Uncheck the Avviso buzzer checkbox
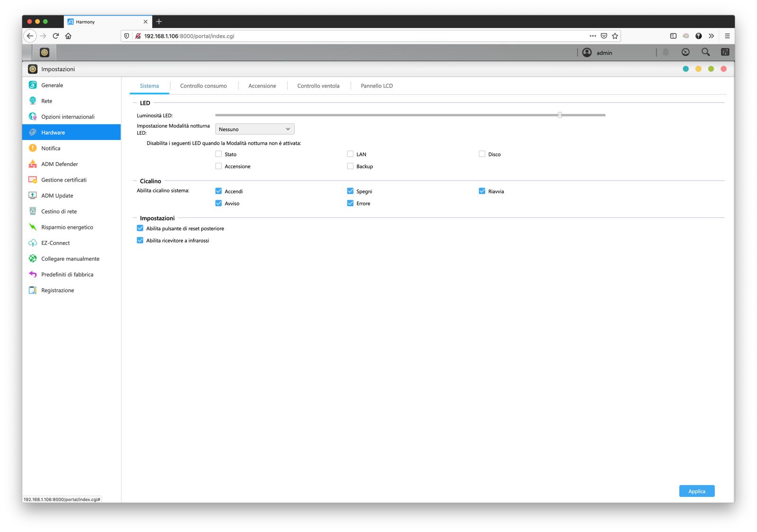757x532 pixels. 219,203
